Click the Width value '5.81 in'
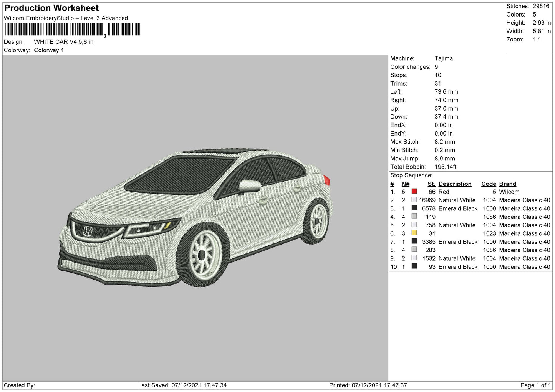 coord(542,31)
